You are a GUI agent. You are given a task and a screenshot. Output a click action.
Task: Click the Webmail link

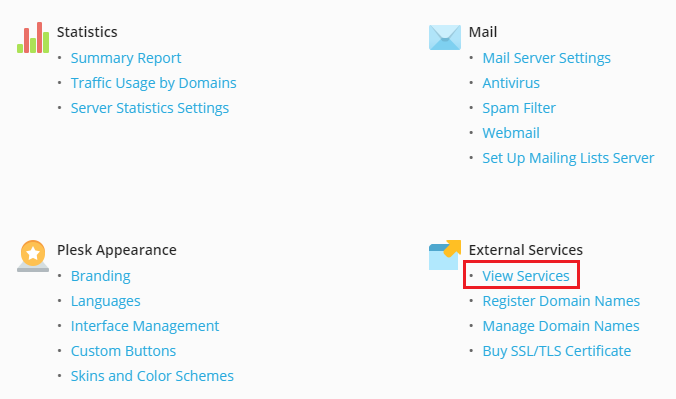click(x=511, y=133)
